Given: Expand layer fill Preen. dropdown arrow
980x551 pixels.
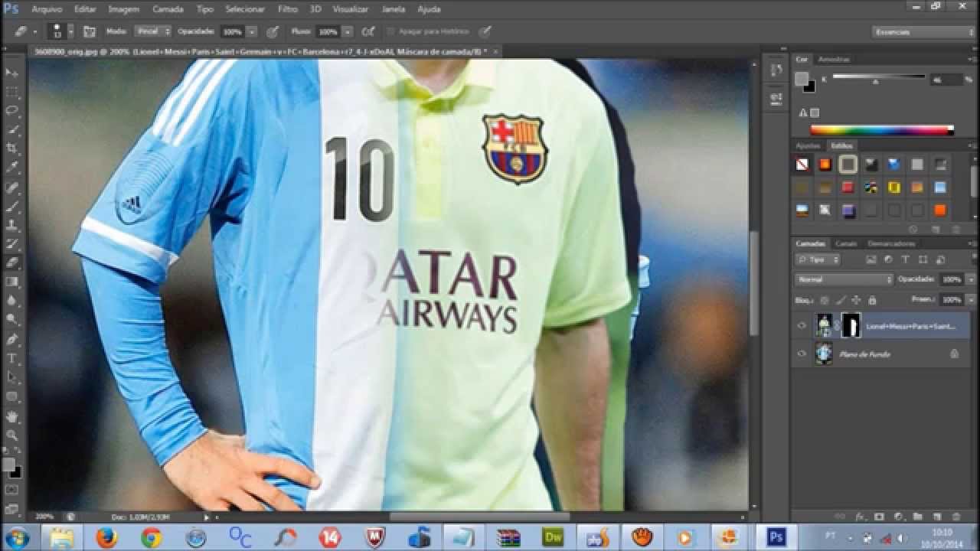Looking at the screenshot, I should [x=972, y=300].
